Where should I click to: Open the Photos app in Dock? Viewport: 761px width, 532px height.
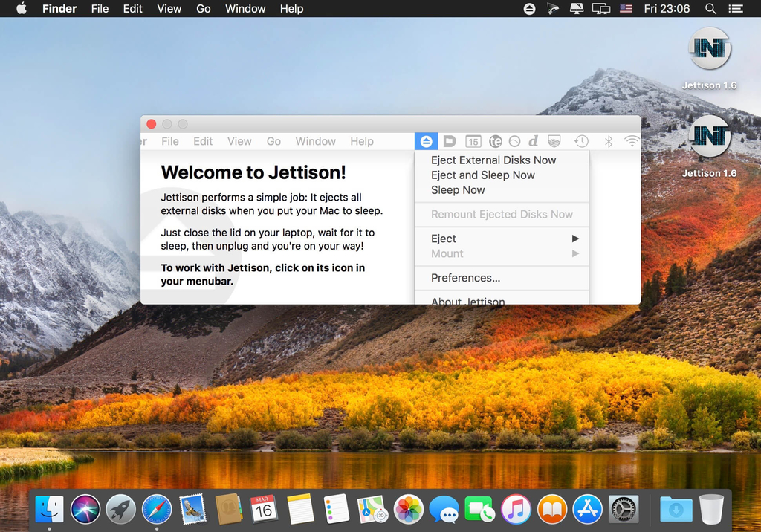click(408, 510)
